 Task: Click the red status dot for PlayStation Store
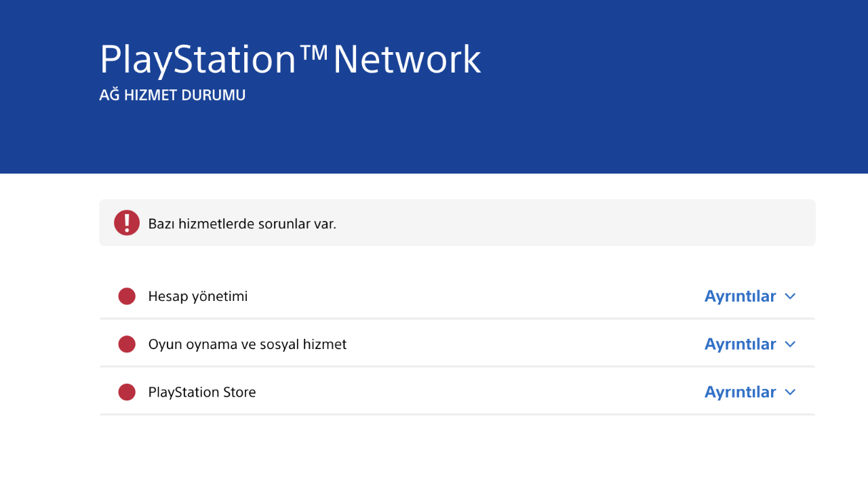(x=127, y=392)
